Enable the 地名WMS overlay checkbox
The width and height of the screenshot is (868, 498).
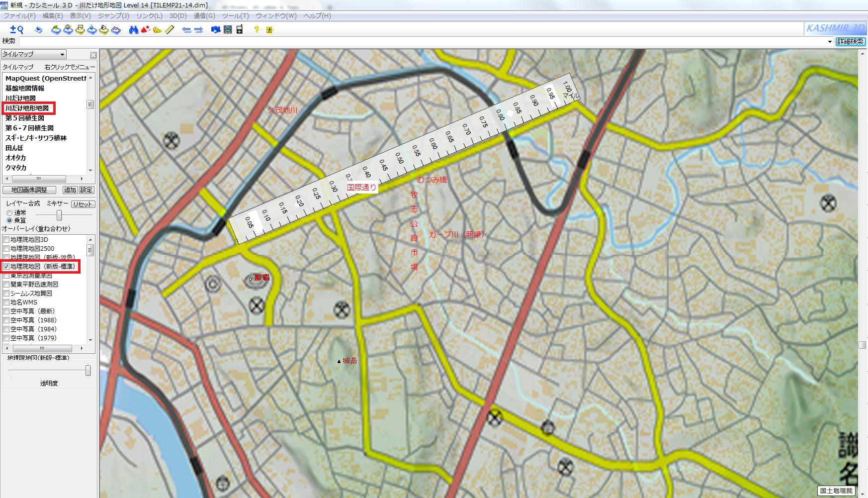(x=6, y=302)
